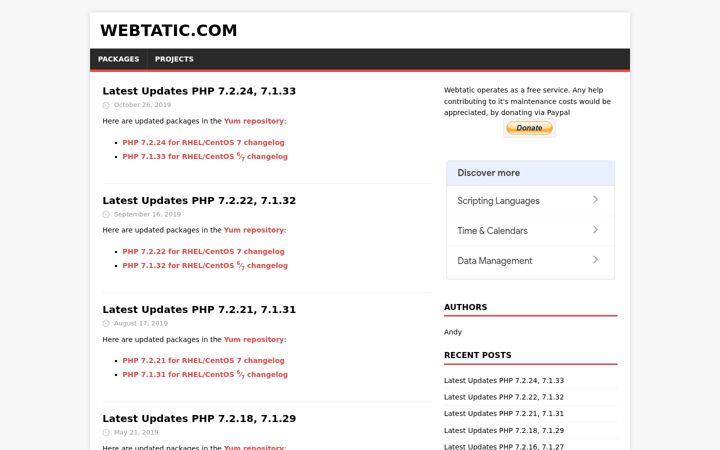Open recent post Latest Updates PHP 7.2.18, 7.1.29
The image size is (720, 450).
pyautogui.click(x=504, y=431)
